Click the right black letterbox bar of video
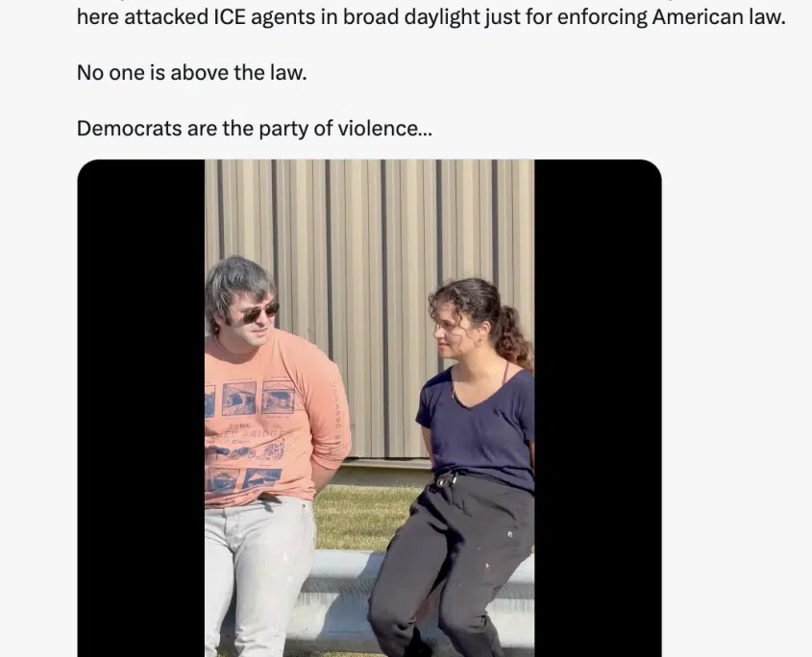 (598, 408)
